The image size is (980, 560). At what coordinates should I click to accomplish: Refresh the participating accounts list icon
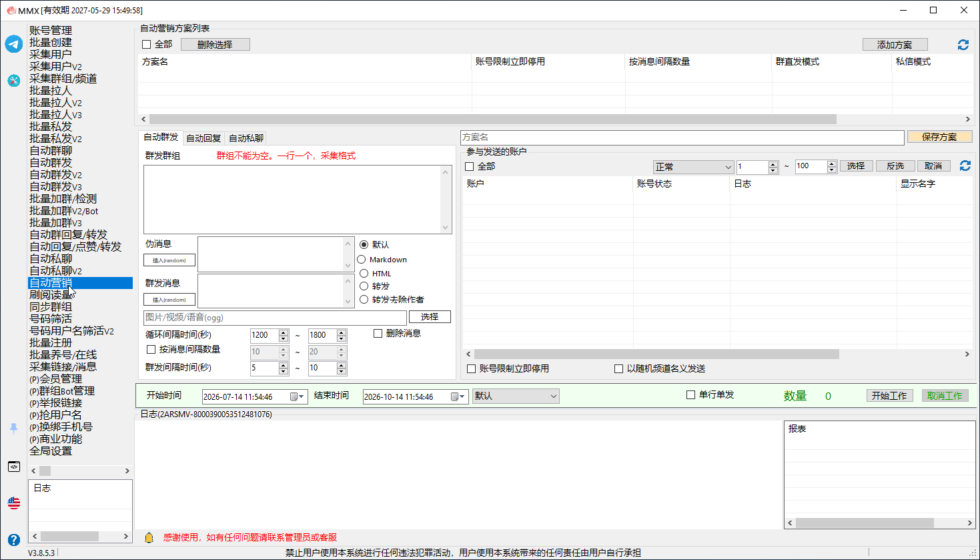(x=965, y=166)
